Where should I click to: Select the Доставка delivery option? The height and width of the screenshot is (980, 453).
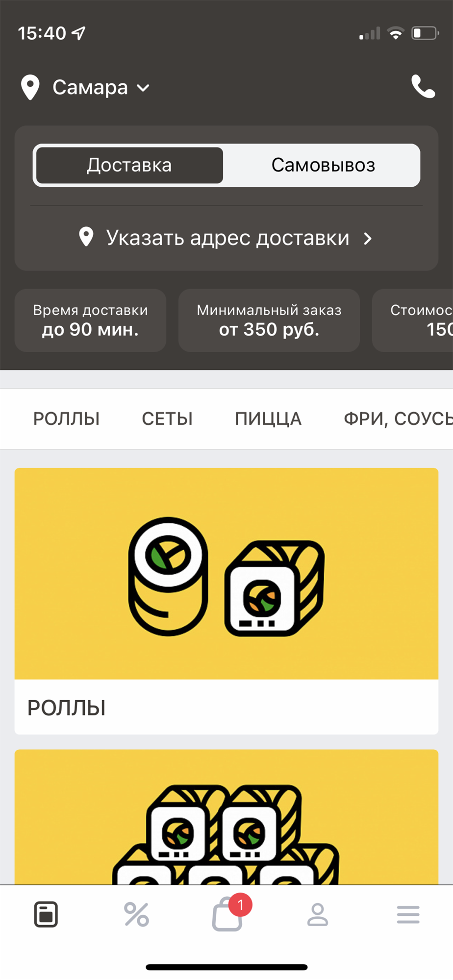click(x=129, y=165)
